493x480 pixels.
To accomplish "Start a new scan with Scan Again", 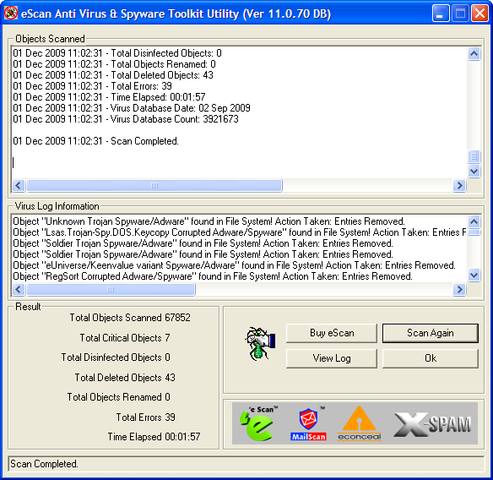I will tap(430, 333).
